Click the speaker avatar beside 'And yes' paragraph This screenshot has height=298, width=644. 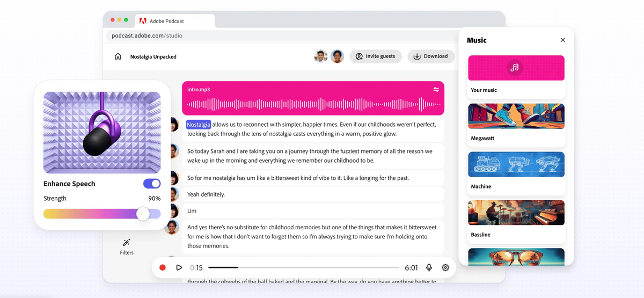coord(172,227)
